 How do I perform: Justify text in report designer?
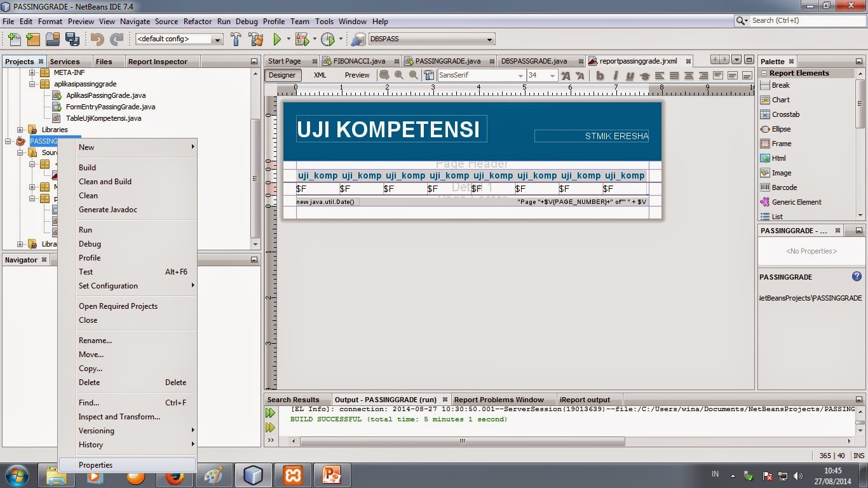[674, 76]
